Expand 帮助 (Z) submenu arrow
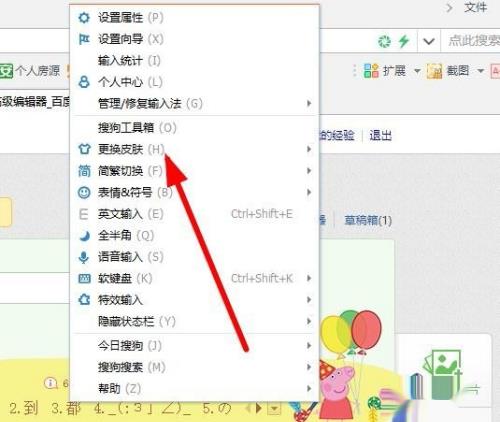The image size is (500, 422). point(309,389)
